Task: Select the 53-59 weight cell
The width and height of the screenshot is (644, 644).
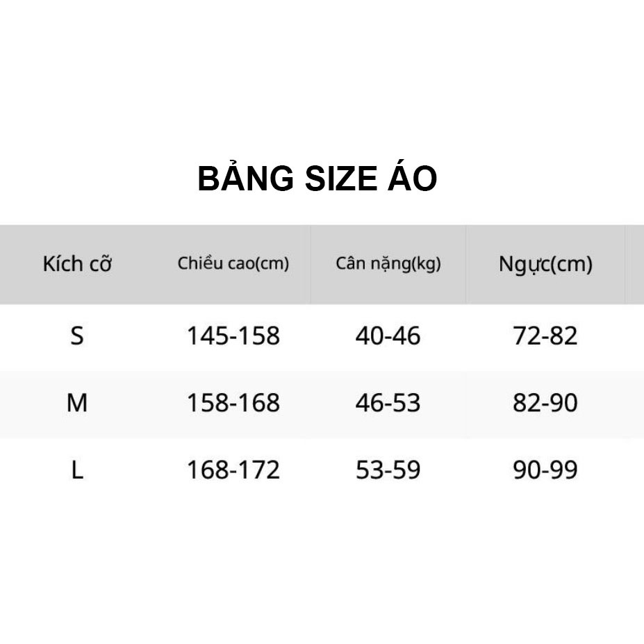Action: (388, 470)
